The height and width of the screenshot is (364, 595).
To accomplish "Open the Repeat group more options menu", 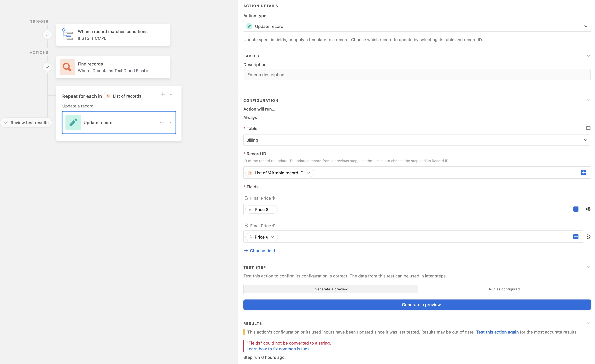I will pos(172,94).
